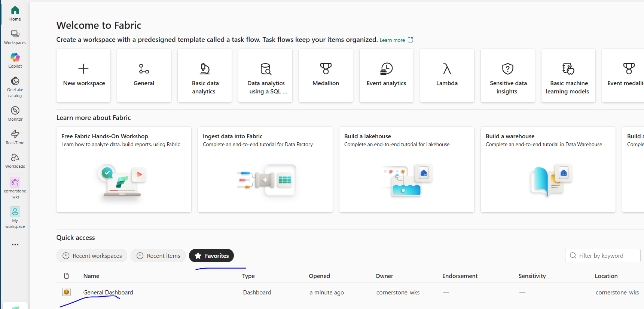Open Workspaces in the left sidebar
This screenshot has width=644, height=309.
click(x=15, y=37)
